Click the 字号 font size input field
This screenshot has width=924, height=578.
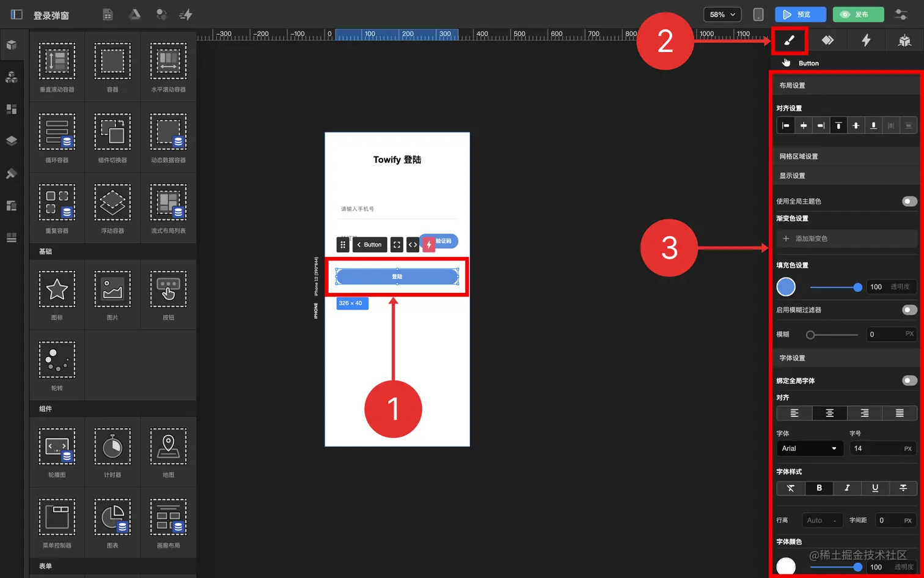coord(883,448)
